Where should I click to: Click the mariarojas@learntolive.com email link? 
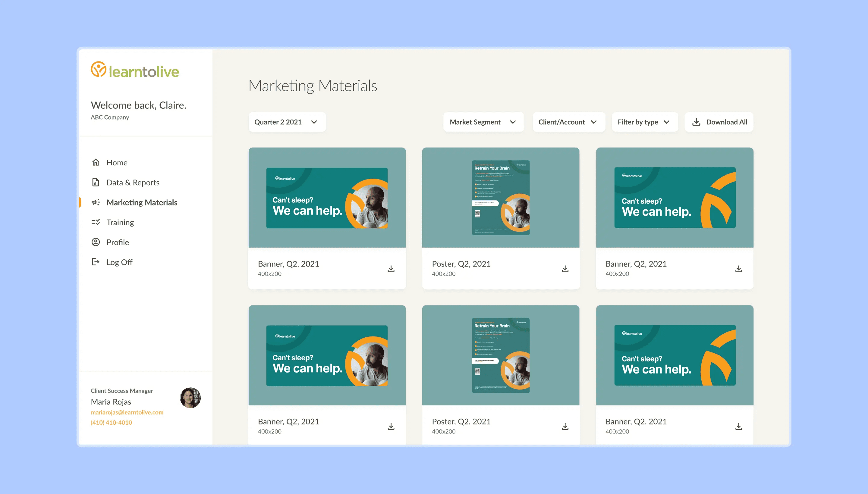127,412
